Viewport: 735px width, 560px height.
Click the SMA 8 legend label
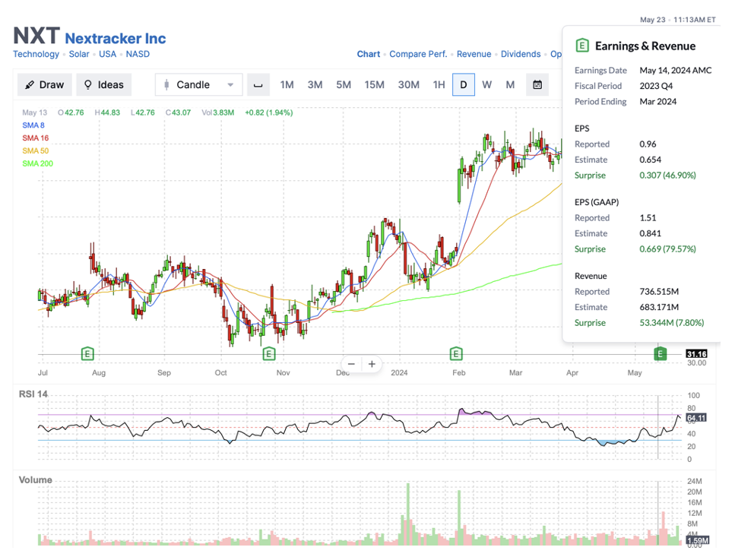33,125
